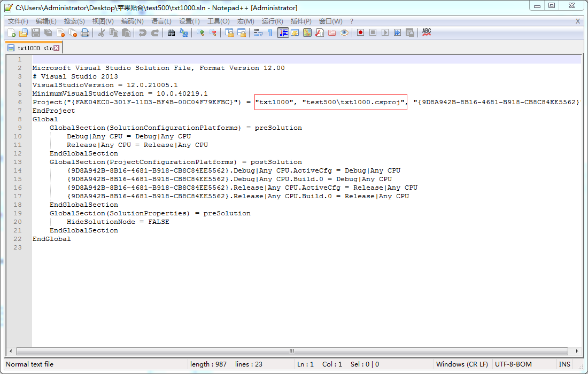
Task: Click the Redo arrow icon
Action: (154, 33)
